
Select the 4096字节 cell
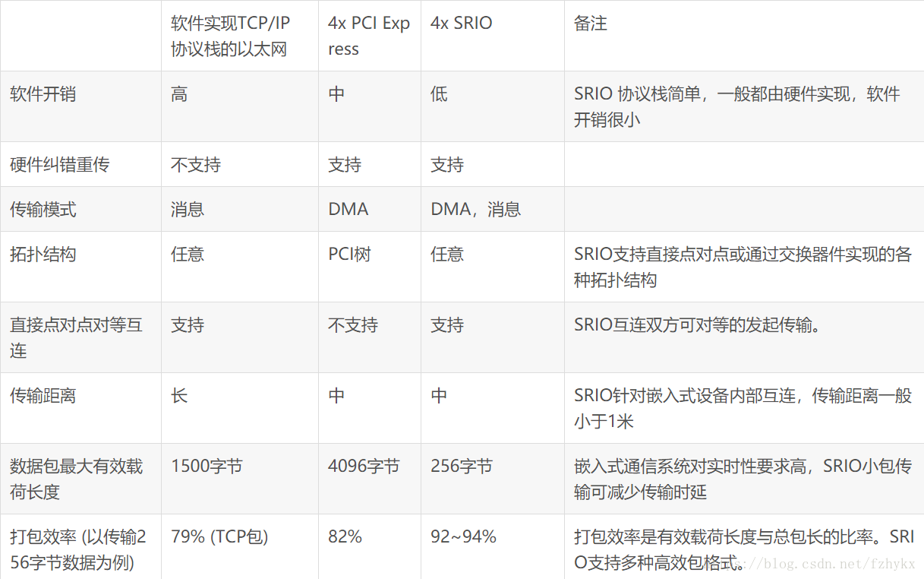(x=364, y=467)
